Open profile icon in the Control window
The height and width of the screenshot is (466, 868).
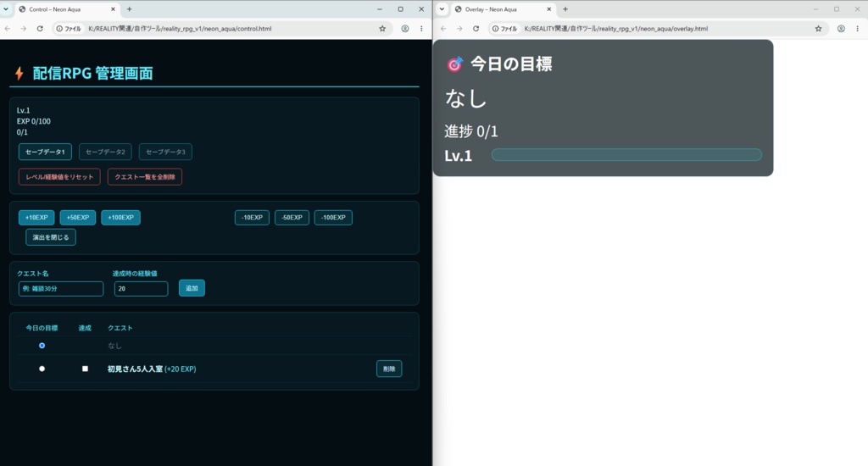(405, 29)
